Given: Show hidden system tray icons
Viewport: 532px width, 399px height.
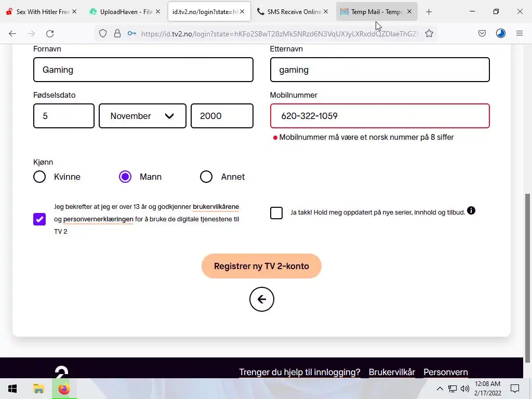Looking at the screenshot, I should [440, 389].
